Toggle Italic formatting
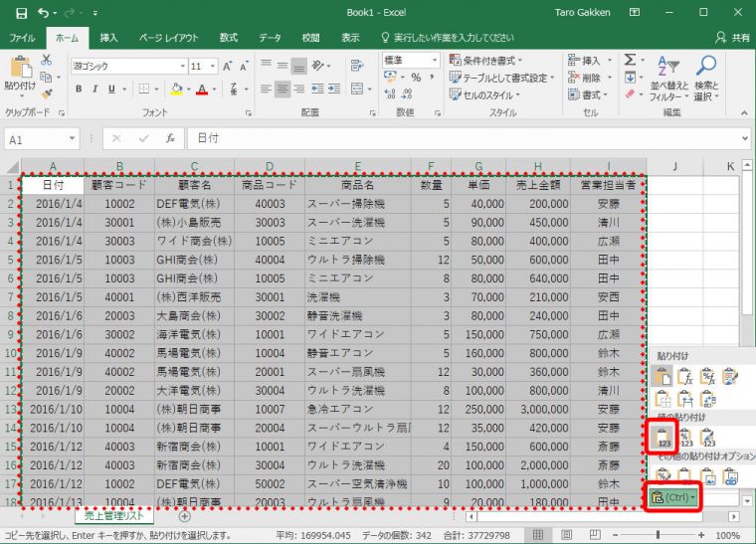 coord(94,89)
